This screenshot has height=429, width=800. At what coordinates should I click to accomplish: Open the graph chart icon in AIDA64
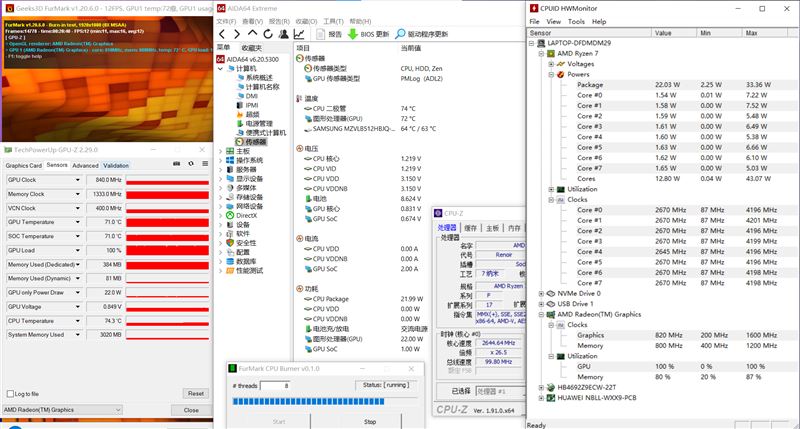click(299, 34)
